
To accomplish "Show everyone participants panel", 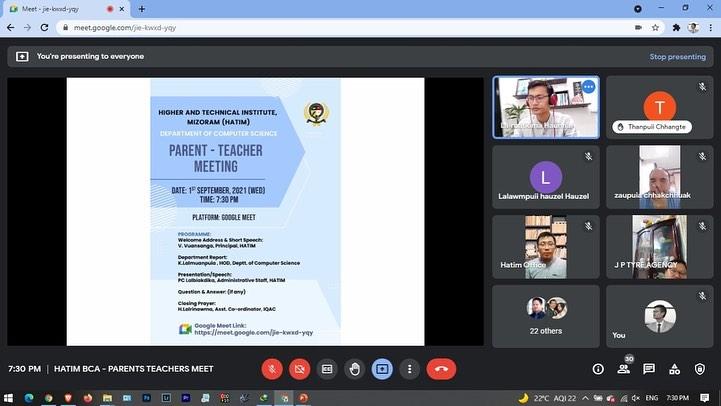I will point(624,369).
